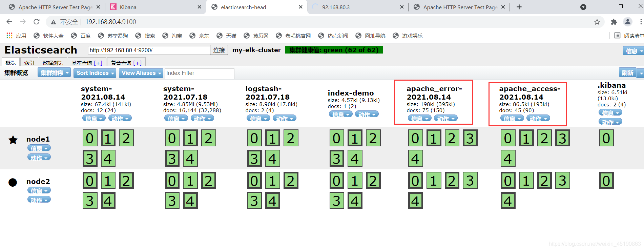
Task: Close the elasticsearch-head browser tab
Action: [x=300, y=7]
